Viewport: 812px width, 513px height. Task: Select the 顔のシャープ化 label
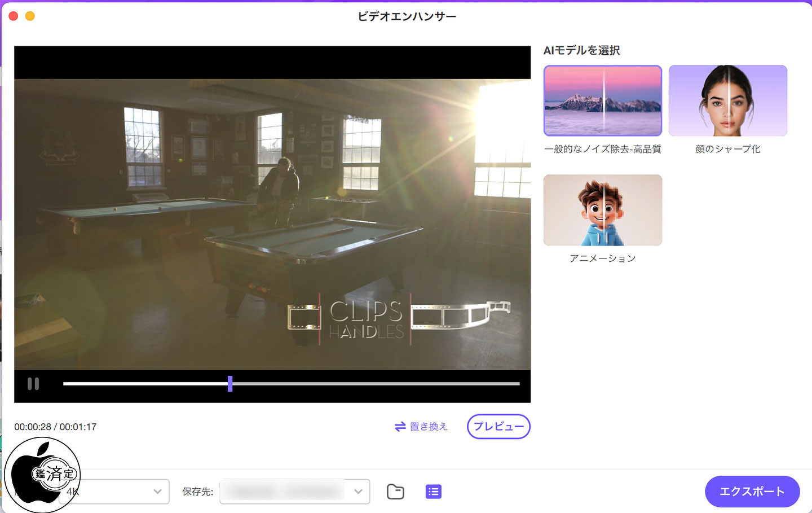pyautogui.click(x=727, y=149)
